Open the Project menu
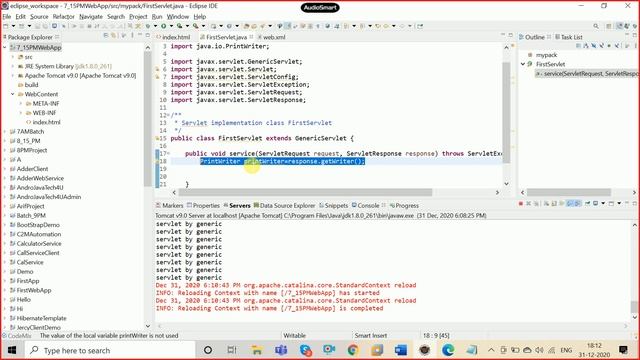Screen dimensions: 640x360 tap(138, 17)
